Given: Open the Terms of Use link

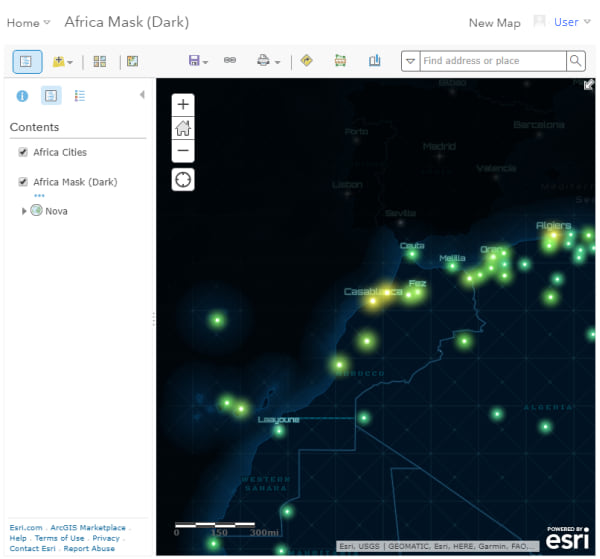Looking at the screenshot, I should (x=59, y=538).
